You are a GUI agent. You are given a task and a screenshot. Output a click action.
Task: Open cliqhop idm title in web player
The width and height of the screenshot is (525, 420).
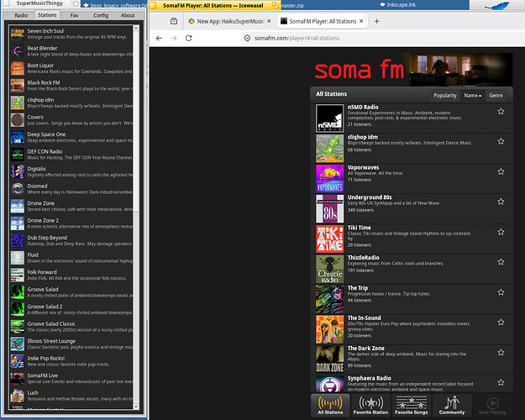pyautogui.click(x=363, y=137)
